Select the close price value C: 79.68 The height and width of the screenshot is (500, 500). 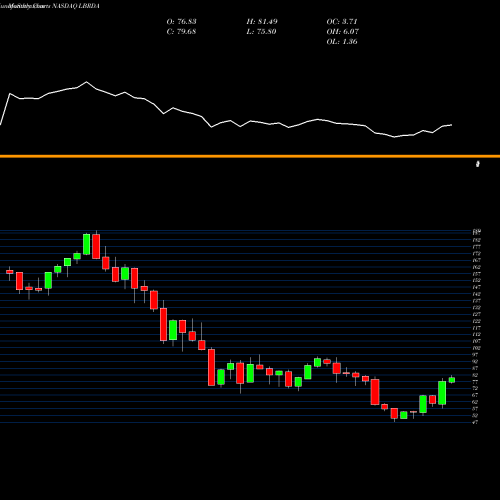(181, 32)
